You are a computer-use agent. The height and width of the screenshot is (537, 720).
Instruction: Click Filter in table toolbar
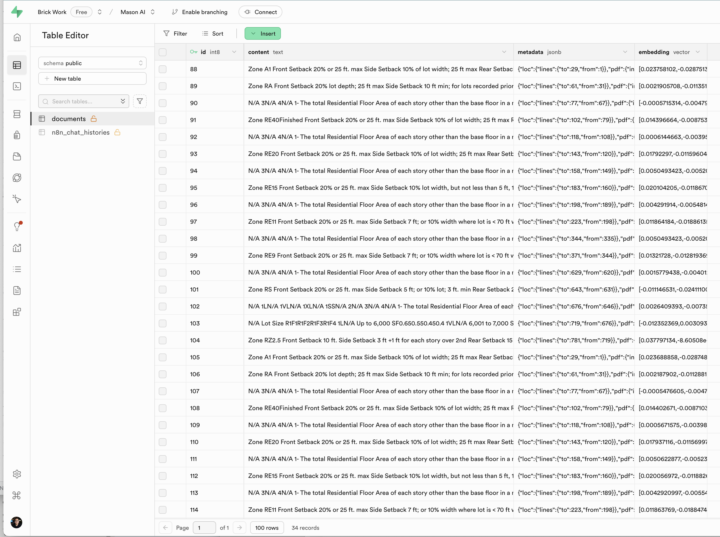[x=175, y=34]
